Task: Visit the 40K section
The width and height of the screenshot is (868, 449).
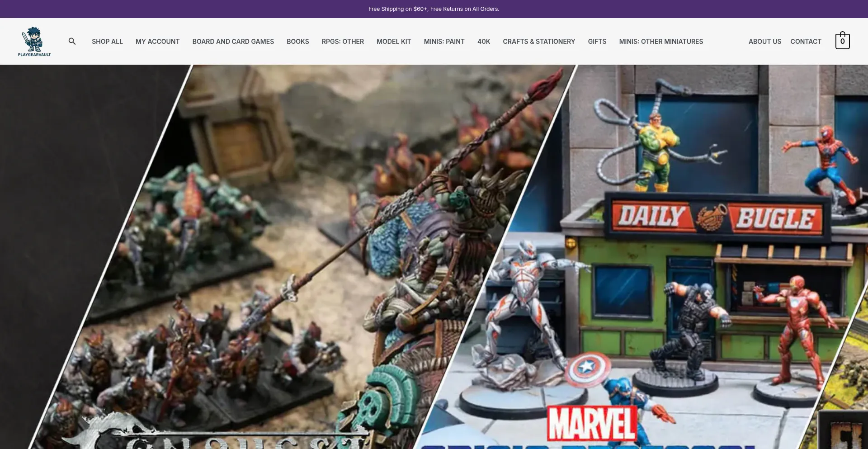Action: coord(484,41)
